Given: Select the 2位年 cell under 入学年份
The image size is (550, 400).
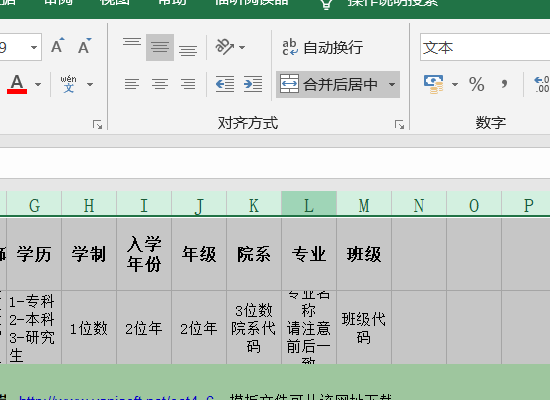Looking at the screenshot, I should (x=144, y=328).
